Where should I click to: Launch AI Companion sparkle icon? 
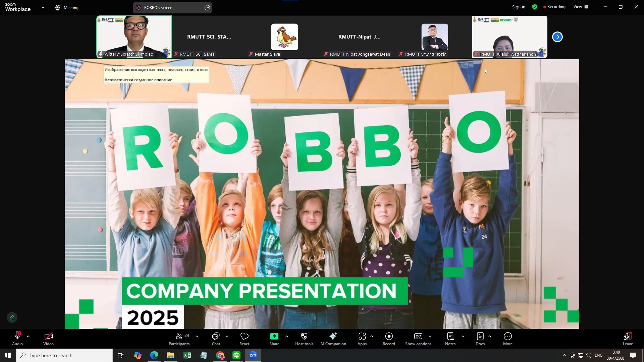pos(333,337)
